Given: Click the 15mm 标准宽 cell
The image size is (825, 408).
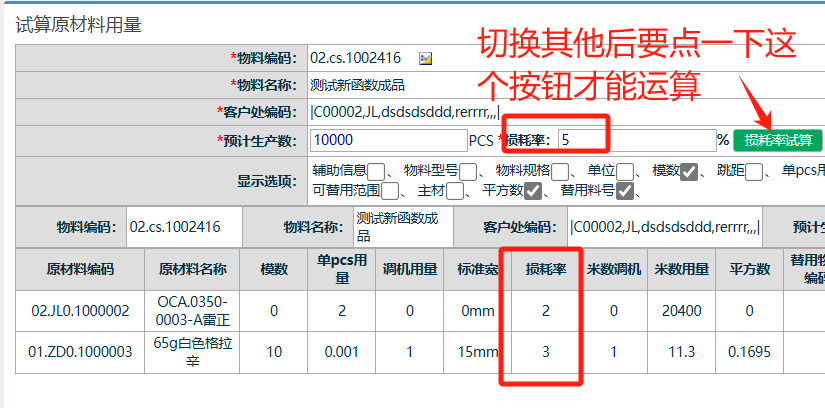Looking at the screenshot, I should (478, 352).
